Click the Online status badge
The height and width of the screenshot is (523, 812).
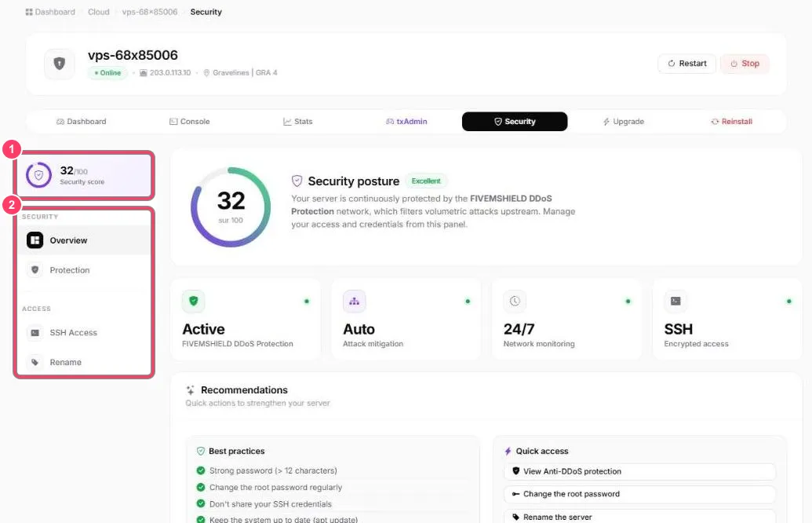[107, 73]
